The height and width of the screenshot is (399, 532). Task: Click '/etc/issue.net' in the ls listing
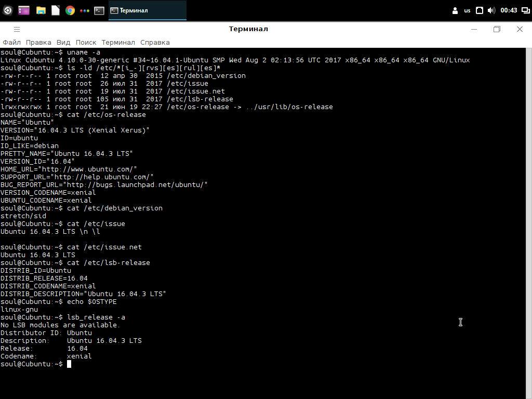pyautogui.click(x=196, y=91)
